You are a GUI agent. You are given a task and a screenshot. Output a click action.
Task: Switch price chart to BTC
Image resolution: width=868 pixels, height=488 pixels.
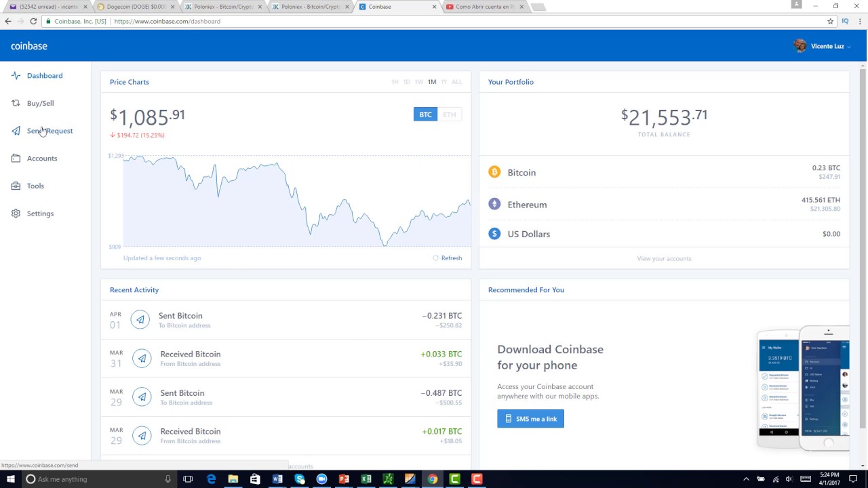click(425, 115)
